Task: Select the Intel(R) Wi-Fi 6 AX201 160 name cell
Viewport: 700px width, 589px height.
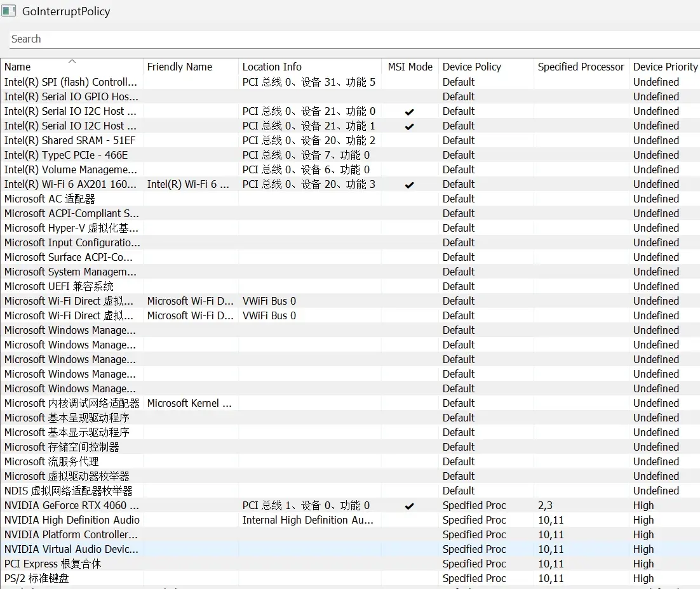Action: [x=71, y=184]
